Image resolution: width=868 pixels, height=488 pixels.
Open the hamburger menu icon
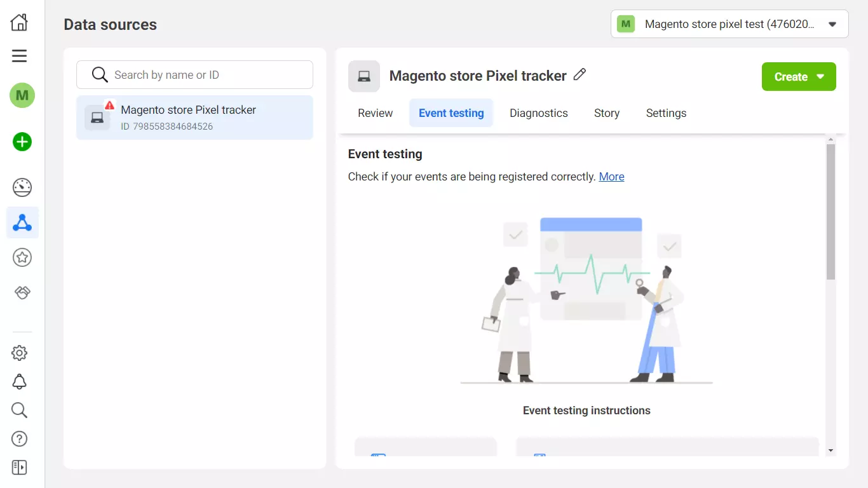20,56
